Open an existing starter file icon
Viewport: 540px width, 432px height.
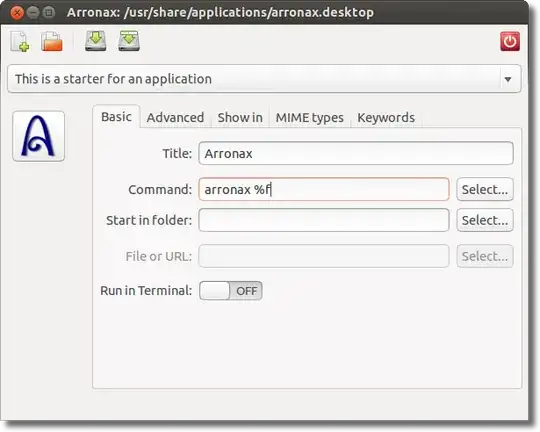pyautogui.click(x=52, y=41)
